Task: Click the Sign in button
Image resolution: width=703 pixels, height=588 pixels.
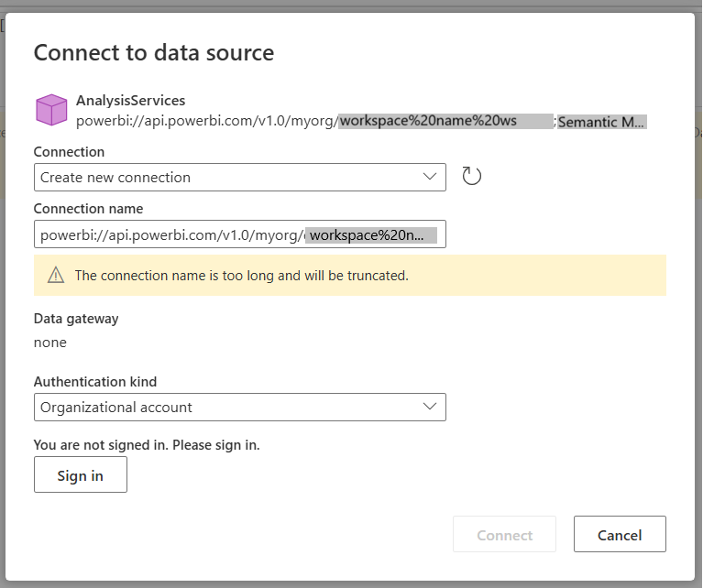Action: click(81, 474)
